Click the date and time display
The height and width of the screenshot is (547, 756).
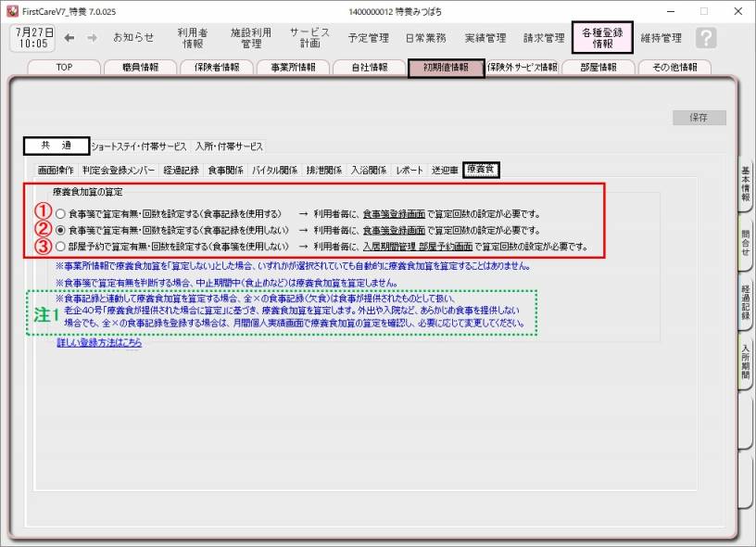click(x=32, y=38)
